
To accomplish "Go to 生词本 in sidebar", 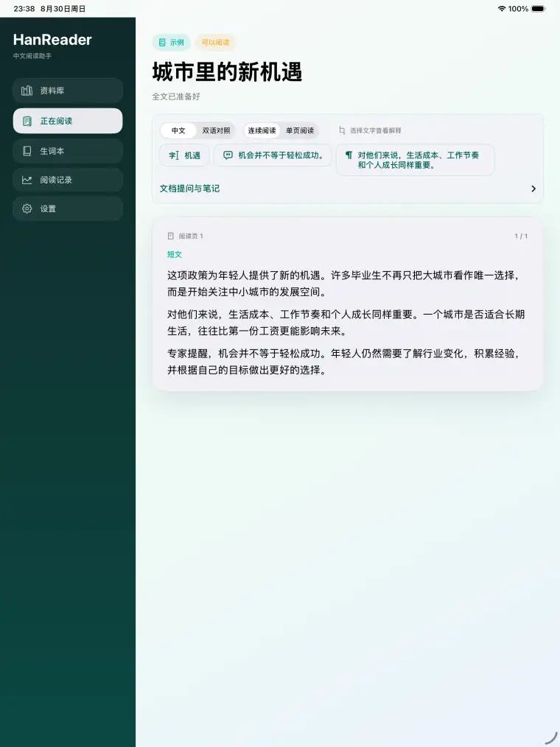I will pos(68,151).
